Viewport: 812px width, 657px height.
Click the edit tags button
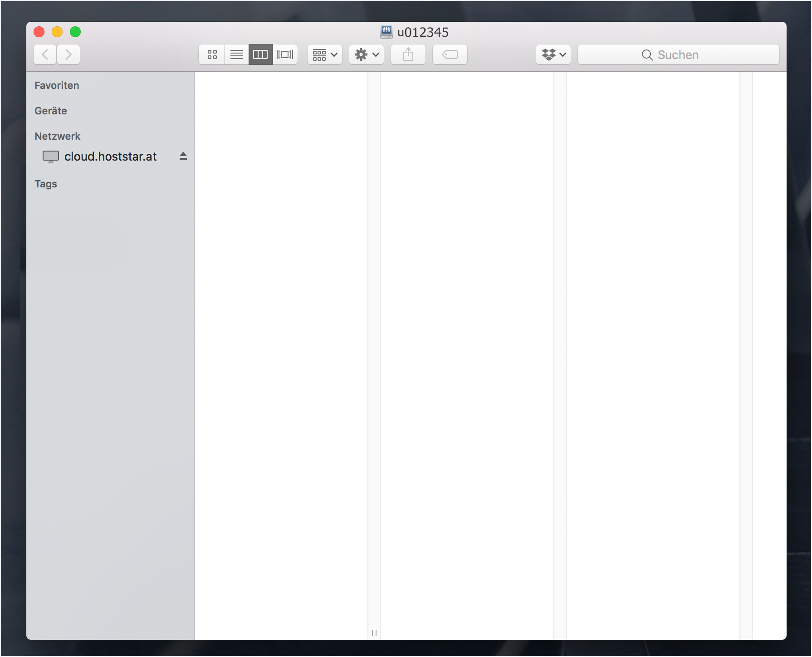(x=450, y=55)
